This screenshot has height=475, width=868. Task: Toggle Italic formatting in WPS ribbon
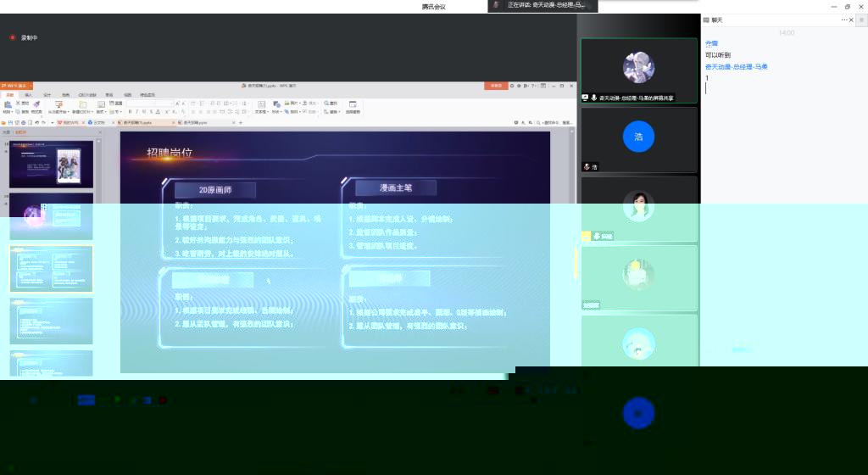point(136,112)
